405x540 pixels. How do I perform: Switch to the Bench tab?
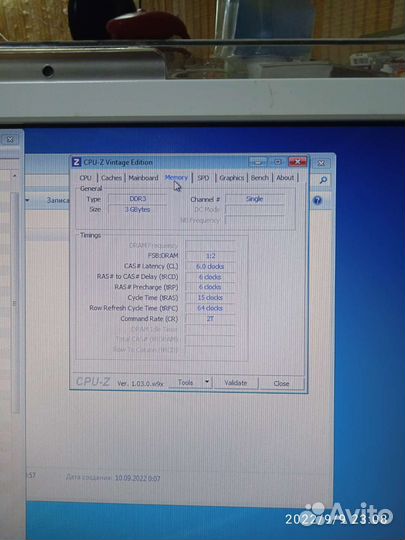click(260, 178)
